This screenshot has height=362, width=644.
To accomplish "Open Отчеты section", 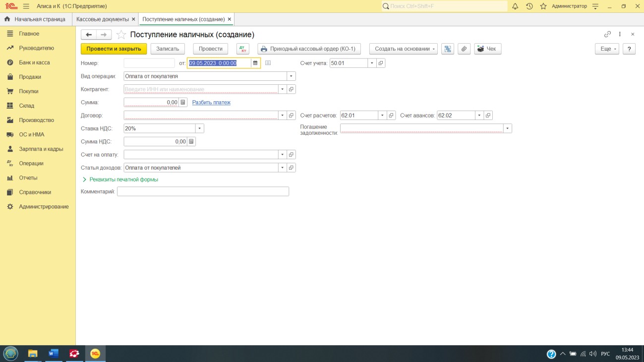I will pyautogui.click(x=28, y=178).
